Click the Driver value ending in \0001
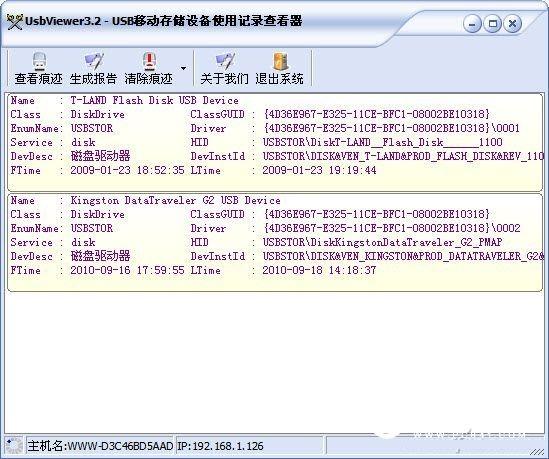549x459 pixels. coord(391,128)
